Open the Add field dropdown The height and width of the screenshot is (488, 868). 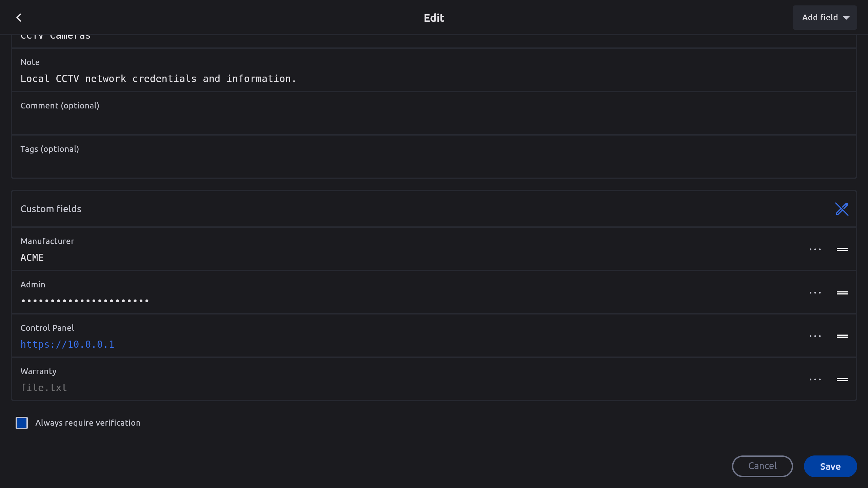(825, 18)
